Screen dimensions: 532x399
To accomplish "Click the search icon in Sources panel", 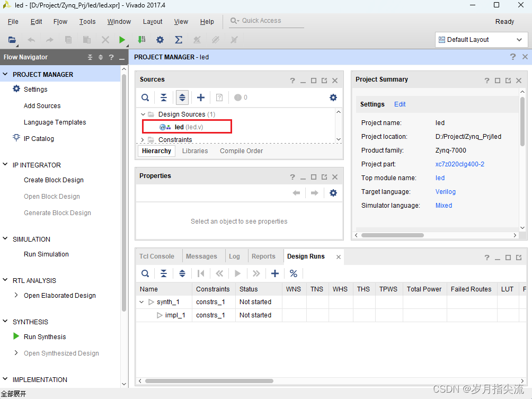I will tap(145, 97).
